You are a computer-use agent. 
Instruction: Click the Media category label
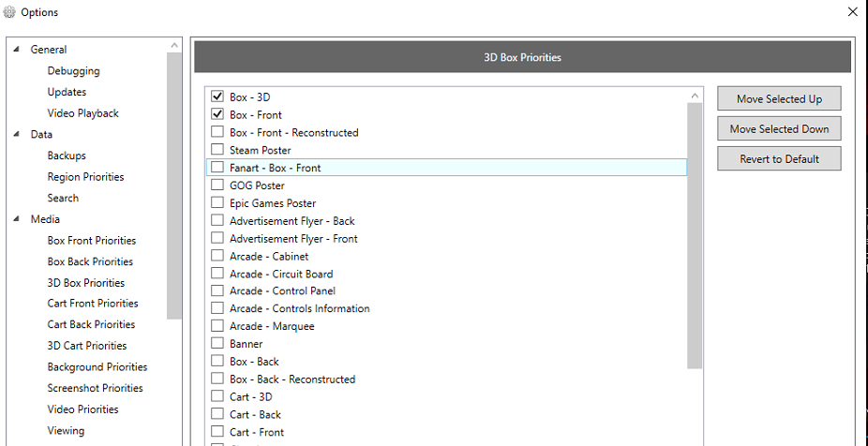point(45,219)
